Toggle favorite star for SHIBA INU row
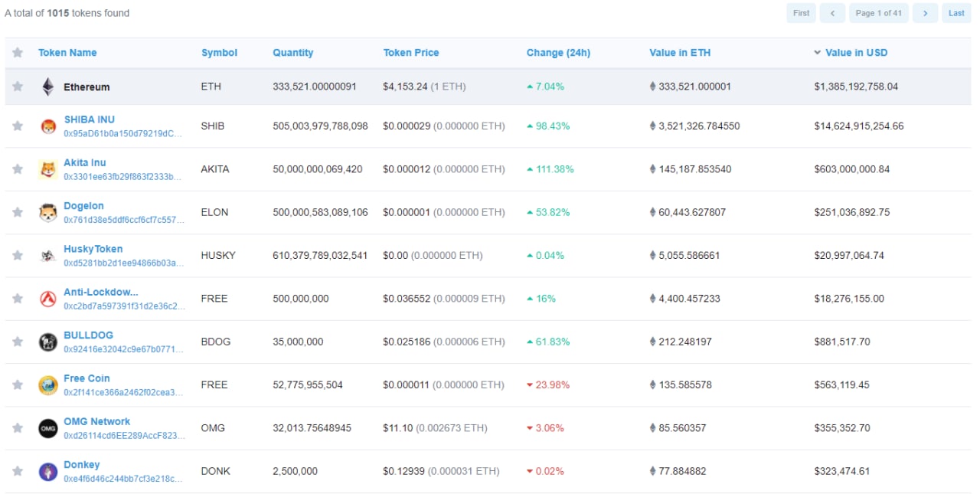The width and height of the screenshot is (980, 494). coord(18,126)
